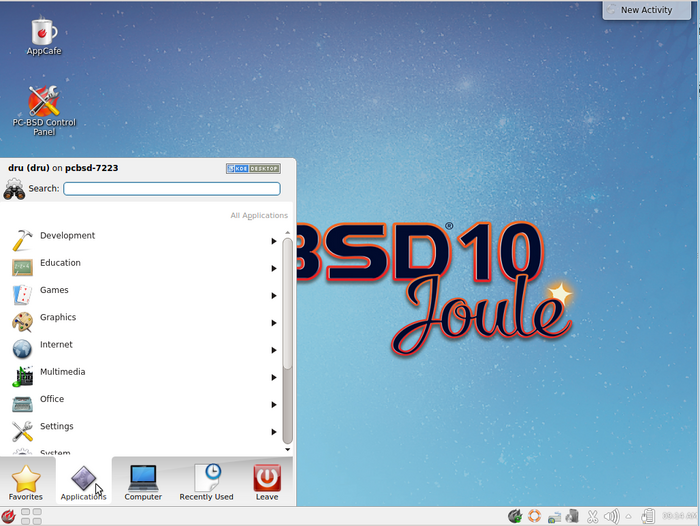
Task: Expand the Development submenu arrow
Action: pyautogui.click(x=274, y=241)
